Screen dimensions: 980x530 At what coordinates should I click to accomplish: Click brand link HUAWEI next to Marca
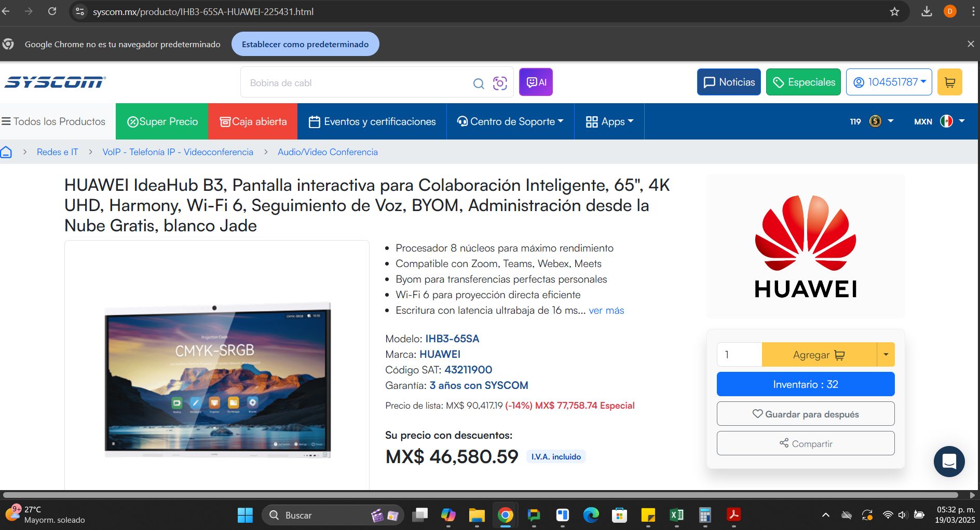pyautogui.click(x=440, y=354)
